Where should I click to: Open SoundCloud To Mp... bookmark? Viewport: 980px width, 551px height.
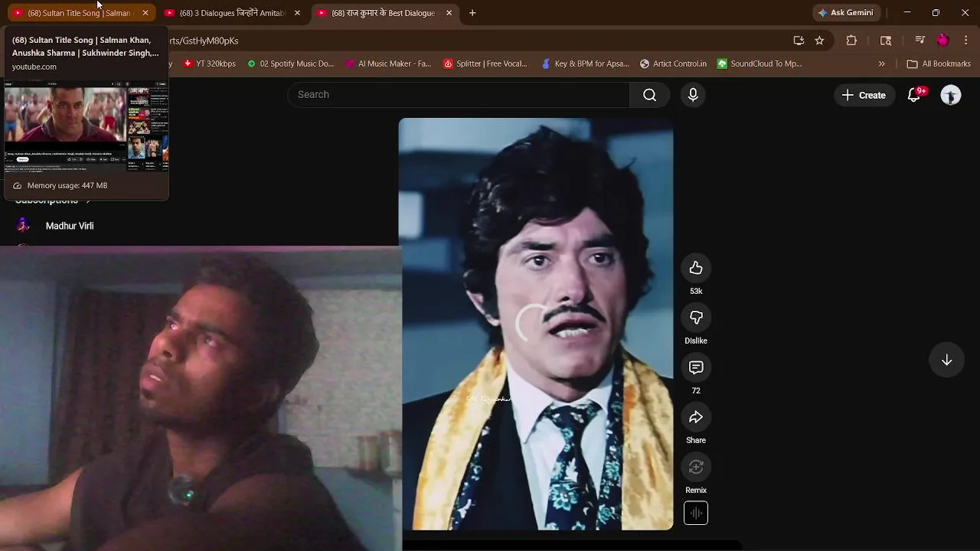coord(759,64)
